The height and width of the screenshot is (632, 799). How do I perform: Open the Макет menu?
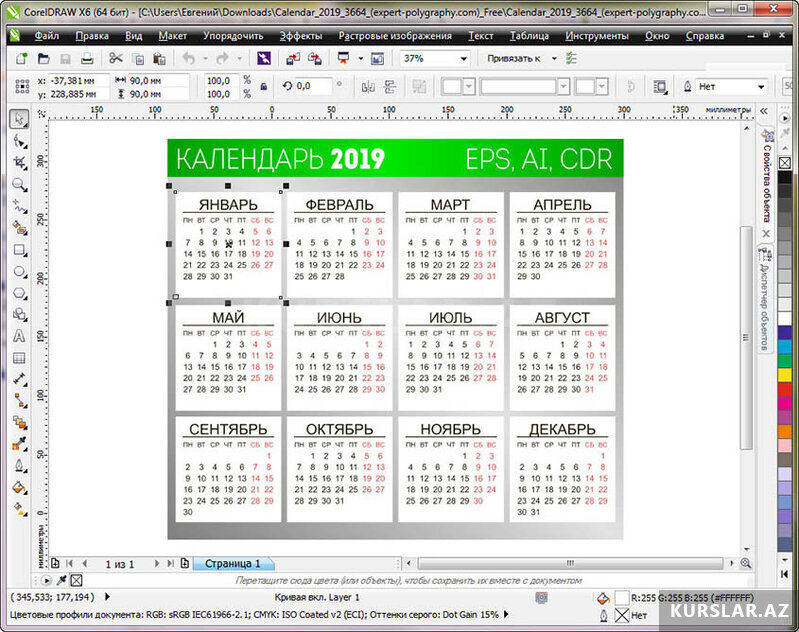coord(172,36)
